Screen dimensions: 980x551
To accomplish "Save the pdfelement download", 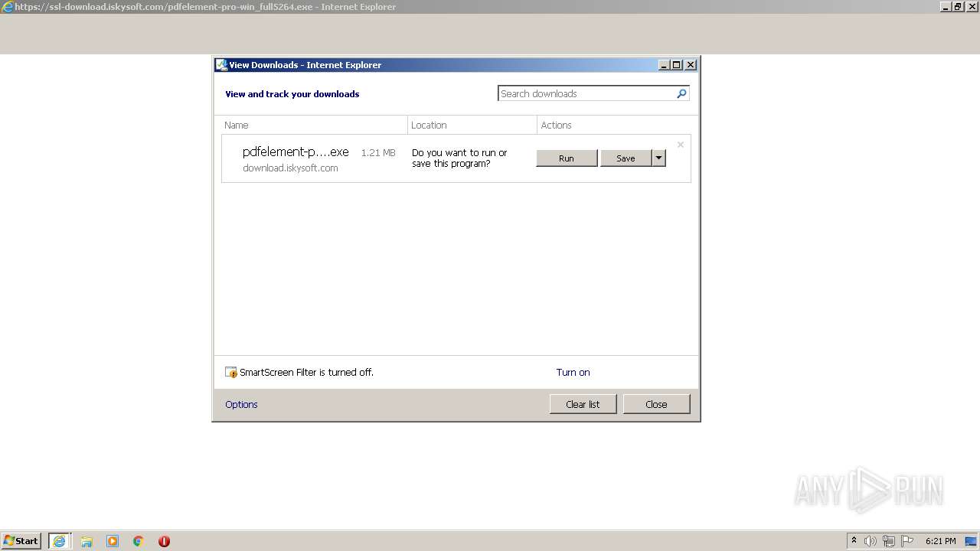I will (626, 158).
